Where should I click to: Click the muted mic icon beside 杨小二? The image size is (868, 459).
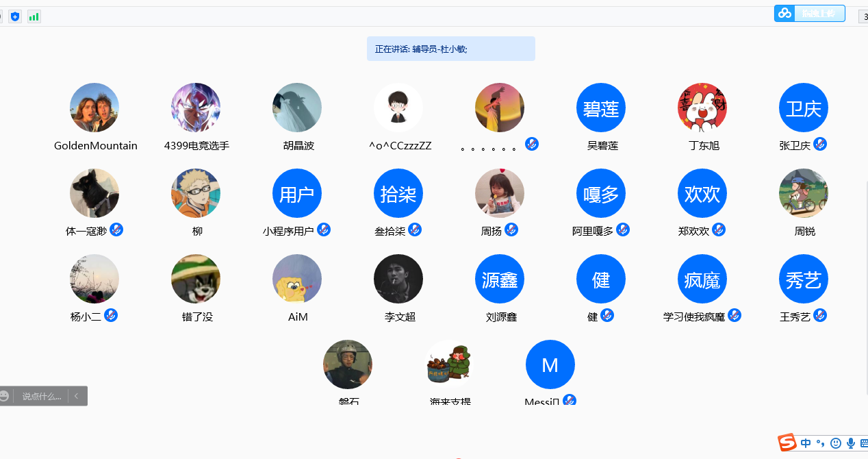coord(111,316)
